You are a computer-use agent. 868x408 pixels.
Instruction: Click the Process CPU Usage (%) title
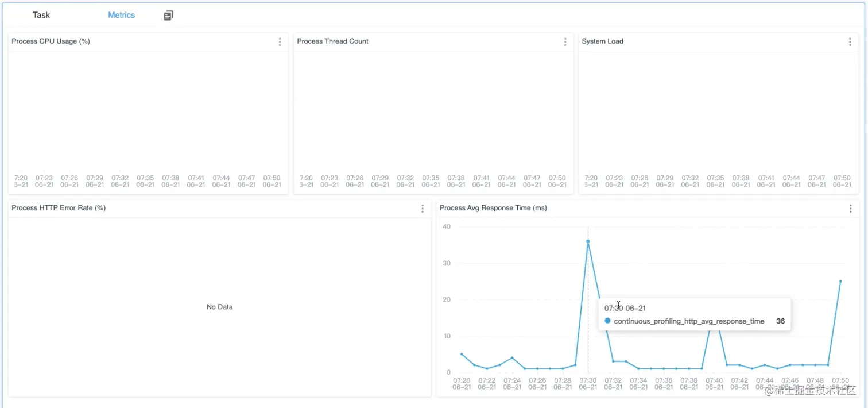click(x=51, y=41)
